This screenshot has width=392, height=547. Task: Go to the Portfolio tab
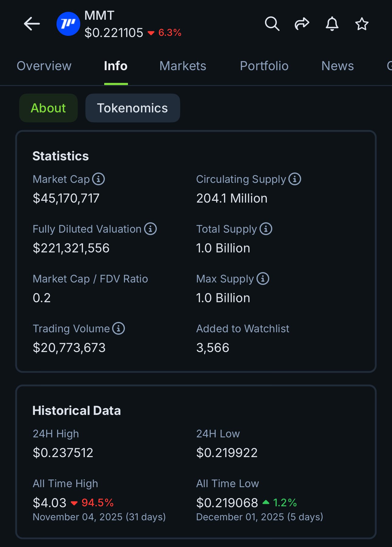264,66
